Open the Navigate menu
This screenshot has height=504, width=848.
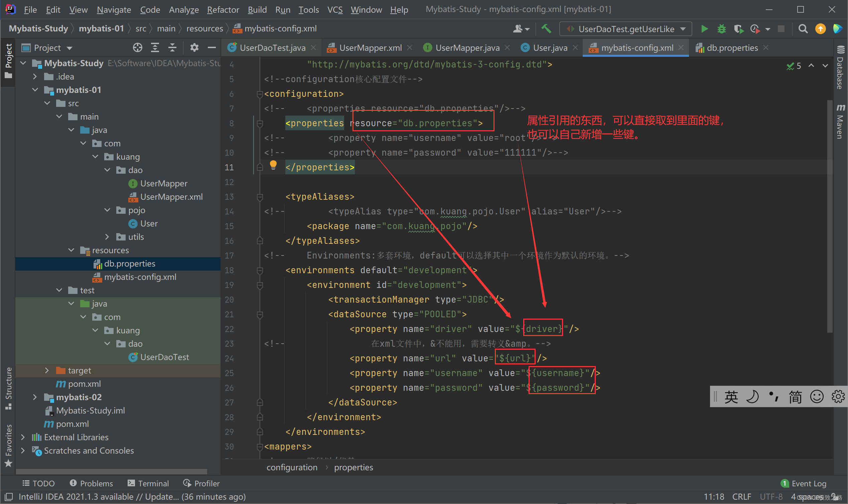tap(114, 9)
